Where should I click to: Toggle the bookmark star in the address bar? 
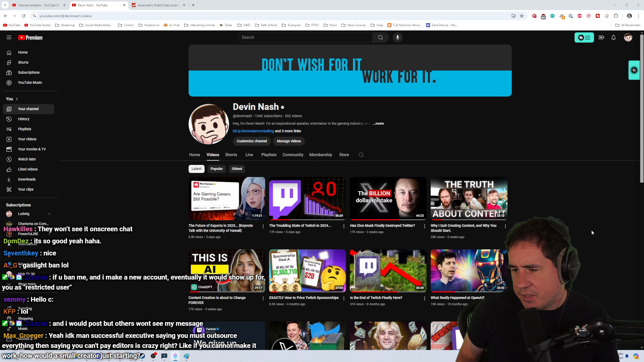point(521,16)
